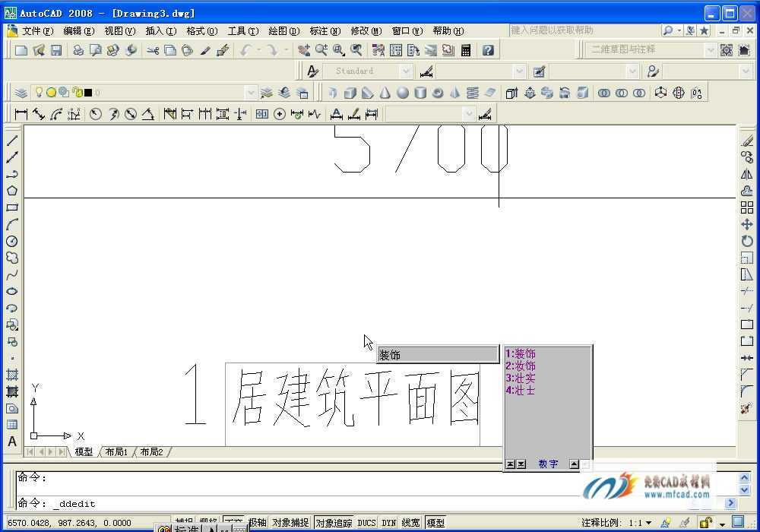Toggle DYN dynamic input
This screenshot has height=532, width=760.
click(388, 523)
